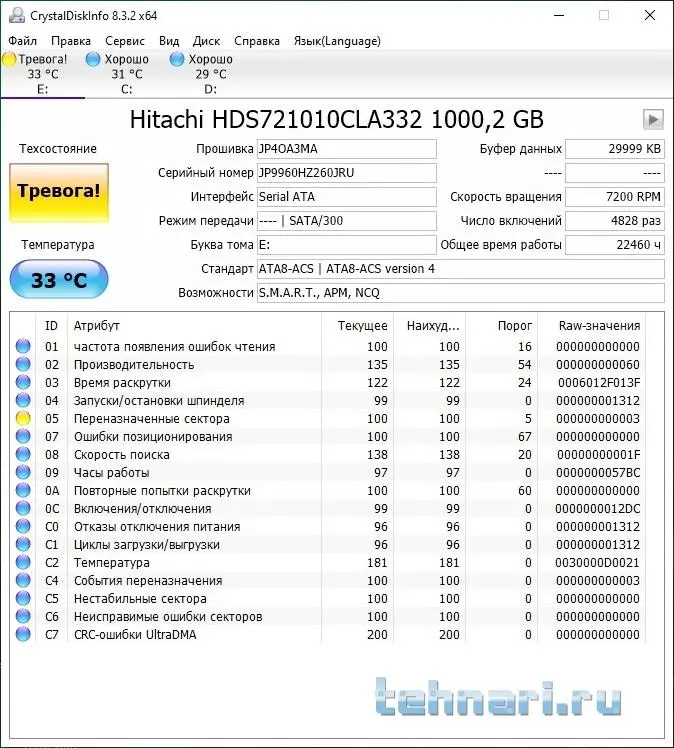
Task: Open the Вид menu
Action: (x=169, y=41)
